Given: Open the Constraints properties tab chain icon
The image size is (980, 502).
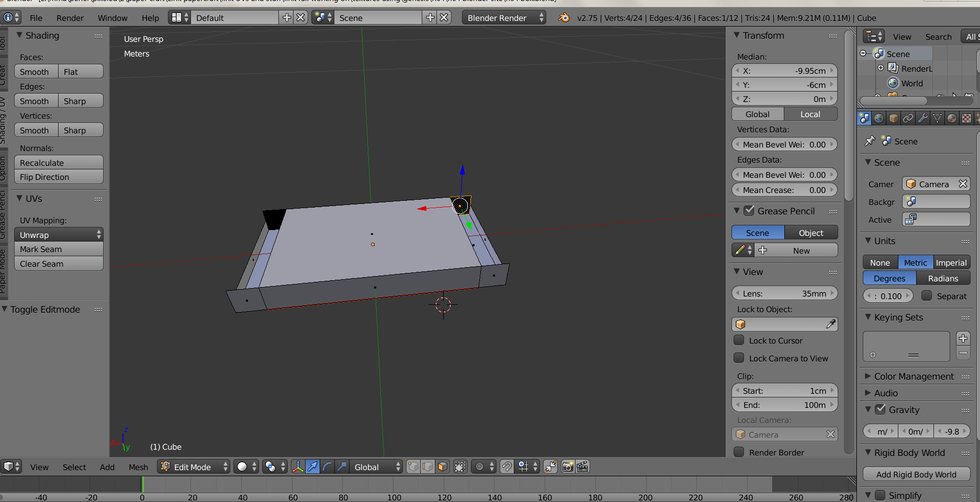Looking at the screenshot, I should (x=908, y=118).
